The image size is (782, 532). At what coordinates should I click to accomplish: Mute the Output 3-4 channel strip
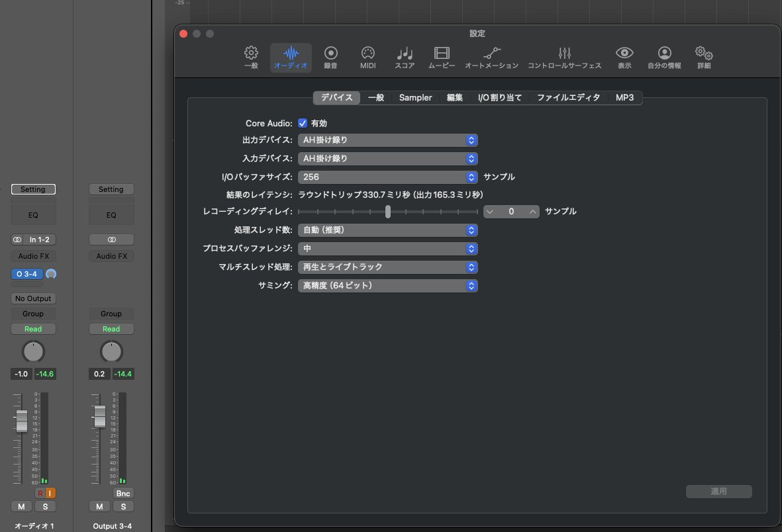tap(99, 507)
